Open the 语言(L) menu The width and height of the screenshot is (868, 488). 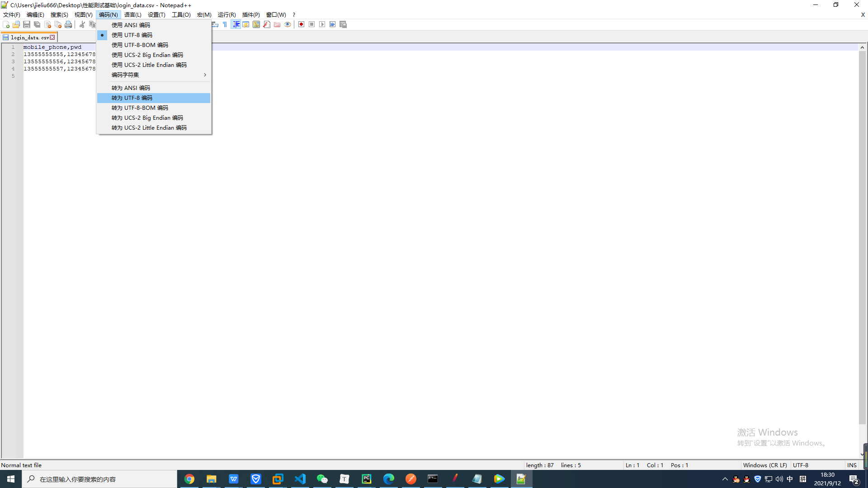click(x=132, y=15)
